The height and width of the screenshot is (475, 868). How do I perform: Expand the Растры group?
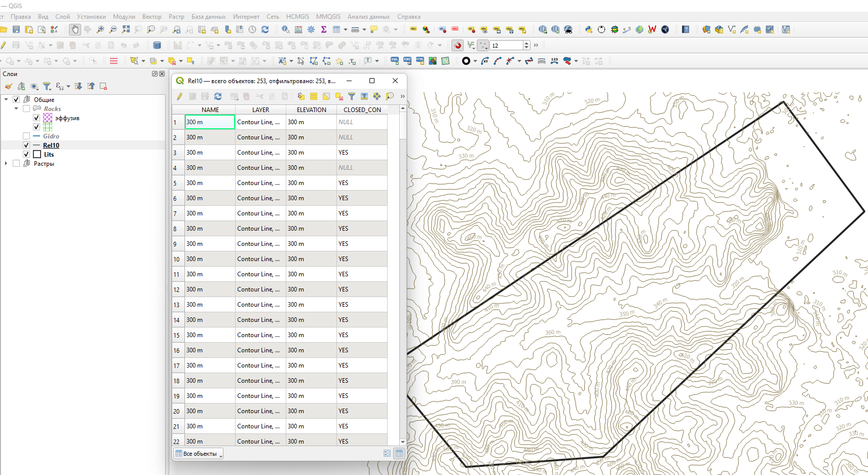[6, 164]
